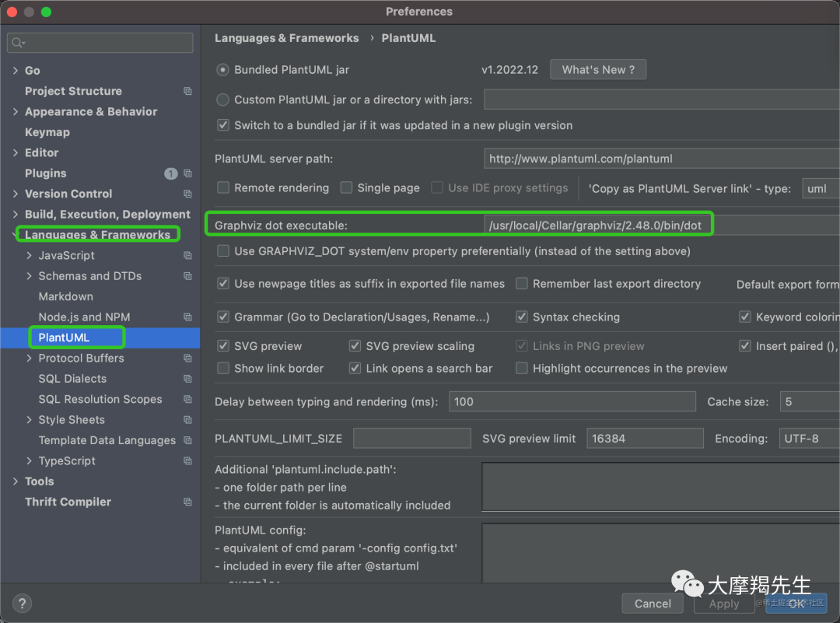The height and width of the screenshot is (623, 840).
Task: Click project-level icon next to SQL Resolution Scopes
Action: click(x=187, y=399)
